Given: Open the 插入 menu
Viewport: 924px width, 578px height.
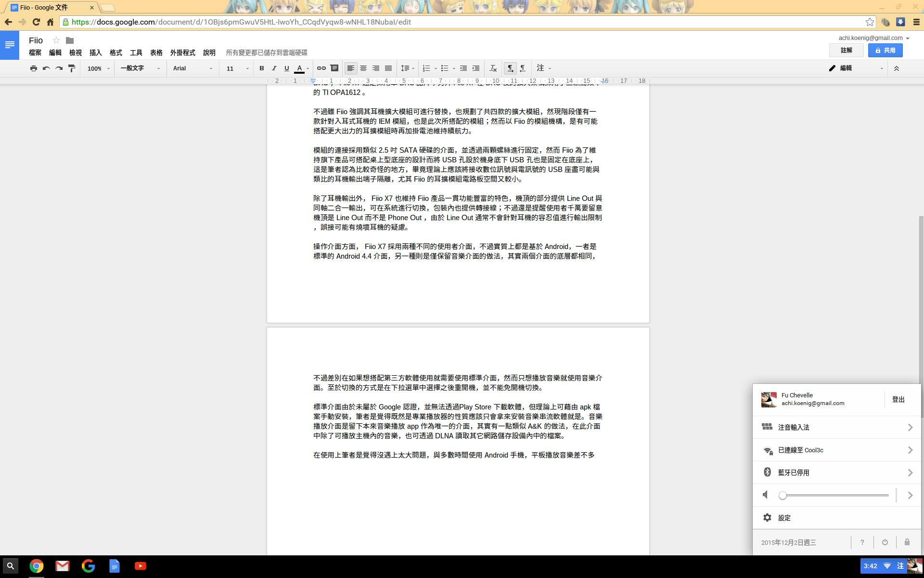Looking at the screenshot, I should pos(95,53).
